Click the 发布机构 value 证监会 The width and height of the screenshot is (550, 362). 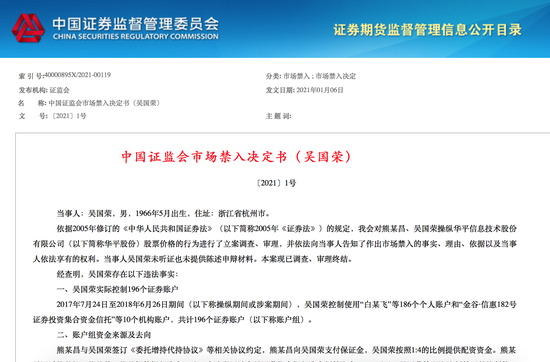(59, 90)
